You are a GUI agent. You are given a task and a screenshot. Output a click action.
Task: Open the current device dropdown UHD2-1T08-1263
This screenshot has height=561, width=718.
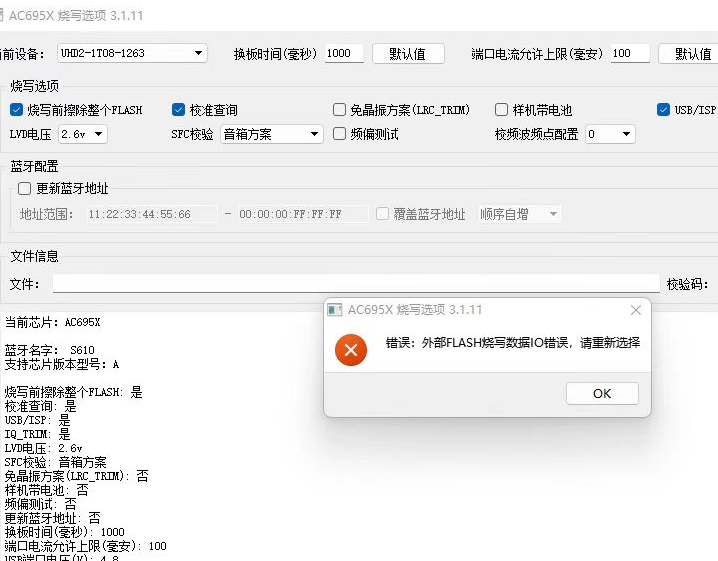[132, 53]
